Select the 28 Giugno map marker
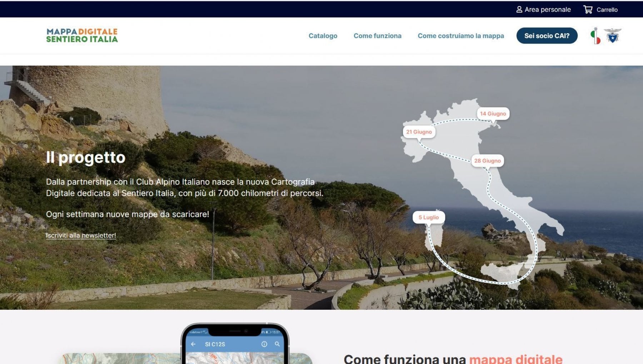643x364 pixels. 488,161
